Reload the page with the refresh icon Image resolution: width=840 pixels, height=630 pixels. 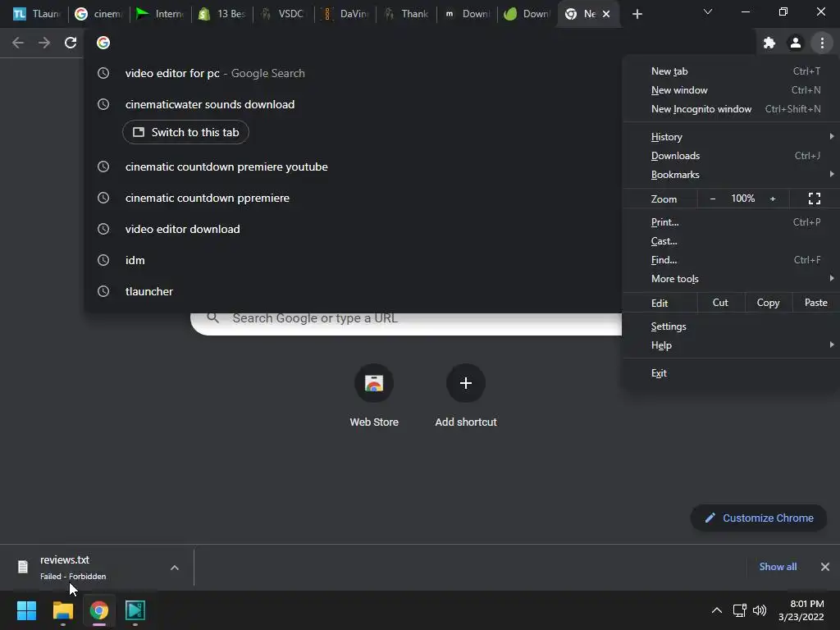[71, 43]
